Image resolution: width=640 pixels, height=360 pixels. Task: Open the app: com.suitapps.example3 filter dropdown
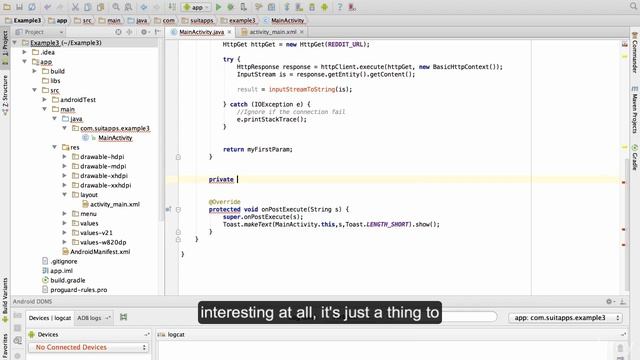[x=566, y=318]
